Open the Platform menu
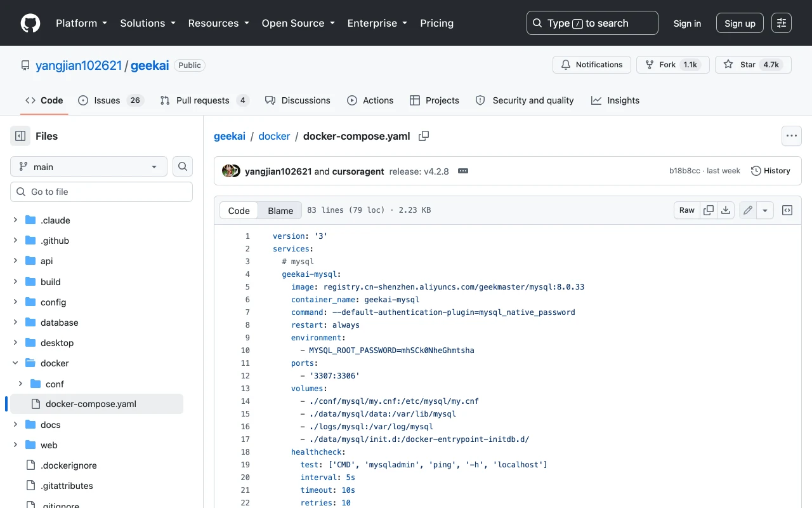This screenshot has width=812, height=508. tap(81, 23)
